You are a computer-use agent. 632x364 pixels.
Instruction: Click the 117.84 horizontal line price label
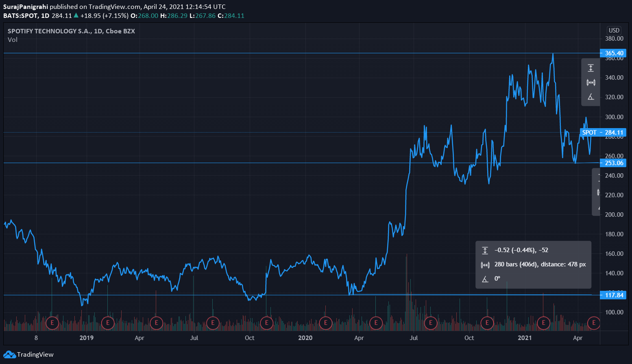613,295
